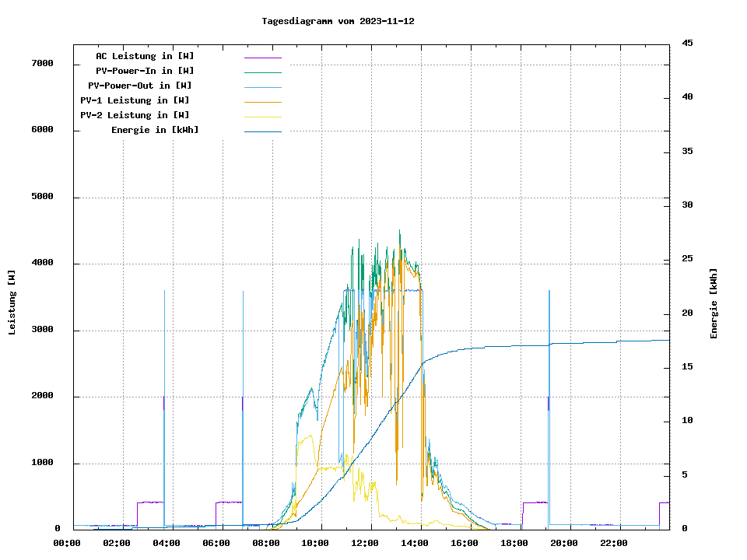This screenshot has width=747, height=560.
Task: Select the AC Leistung legend label
Action: tap(145, 56)
